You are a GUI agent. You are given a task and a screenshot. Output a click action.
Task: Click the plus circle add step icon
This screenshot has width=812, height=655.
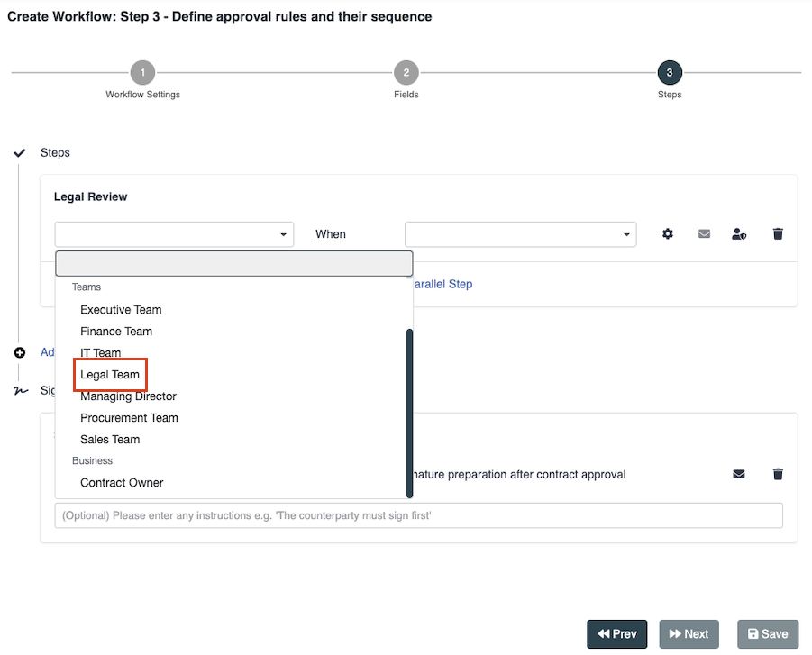click(x=20, y=352)
